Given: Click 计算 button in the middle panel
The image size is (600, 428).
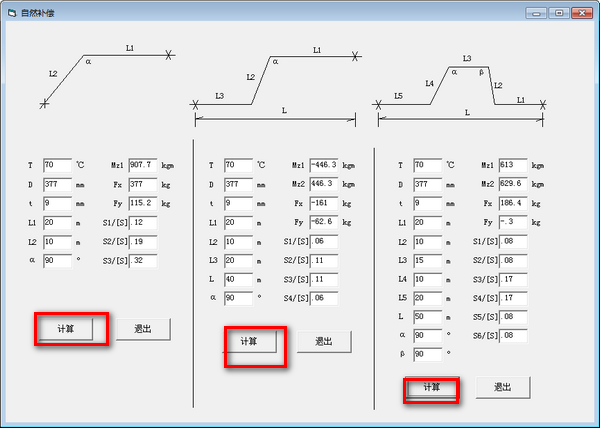Looking at the screenshot, I should coord(249,342).
